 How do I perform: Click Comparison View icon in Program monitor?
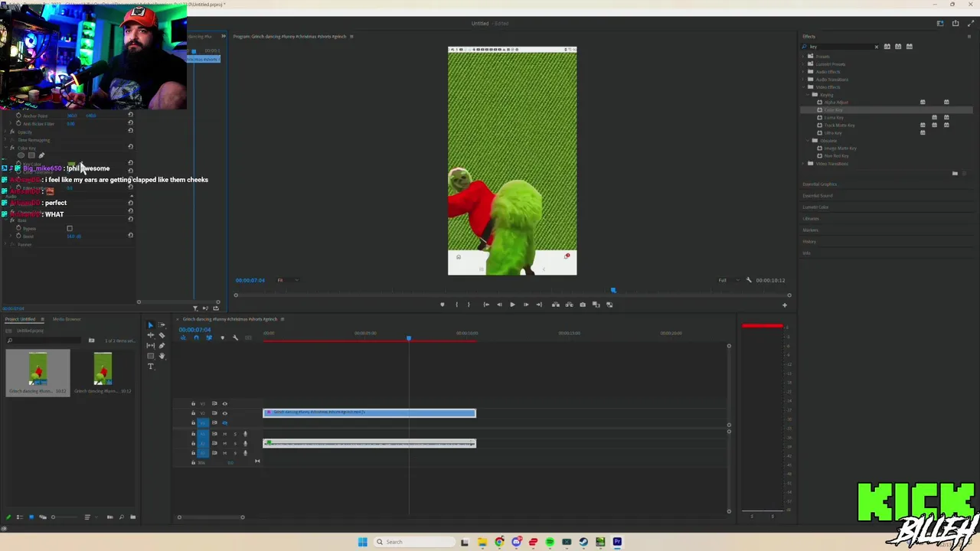click(596, 305)
